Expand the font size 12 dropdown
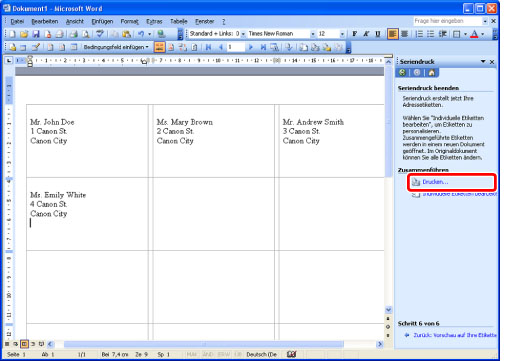Viewport: 507px width, 361px height. tap(342, 34)
